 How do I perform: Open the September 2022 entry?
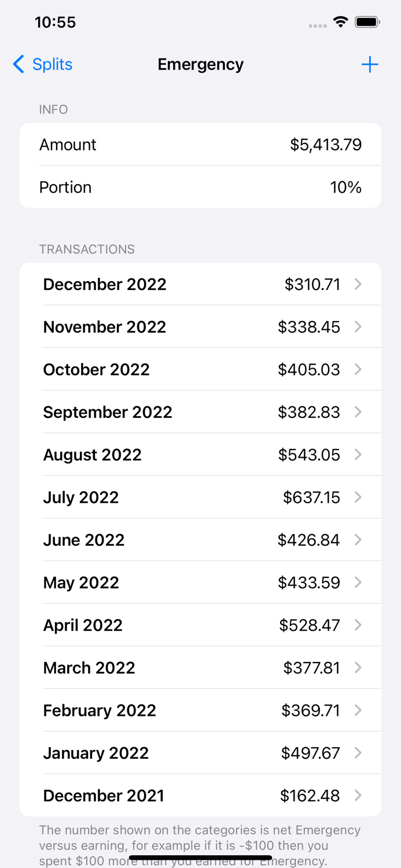click(x=200, y=411)
